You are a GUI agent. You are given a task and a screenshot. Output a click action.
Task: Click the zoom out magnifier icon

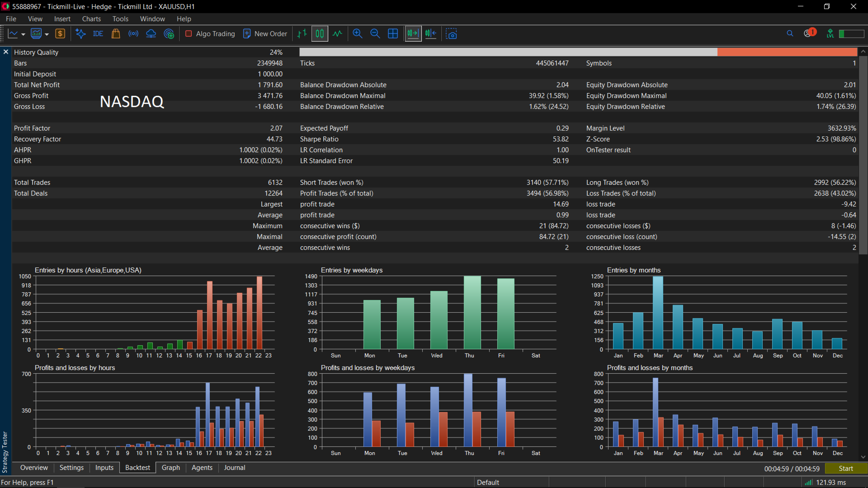[x=375, y=34]
